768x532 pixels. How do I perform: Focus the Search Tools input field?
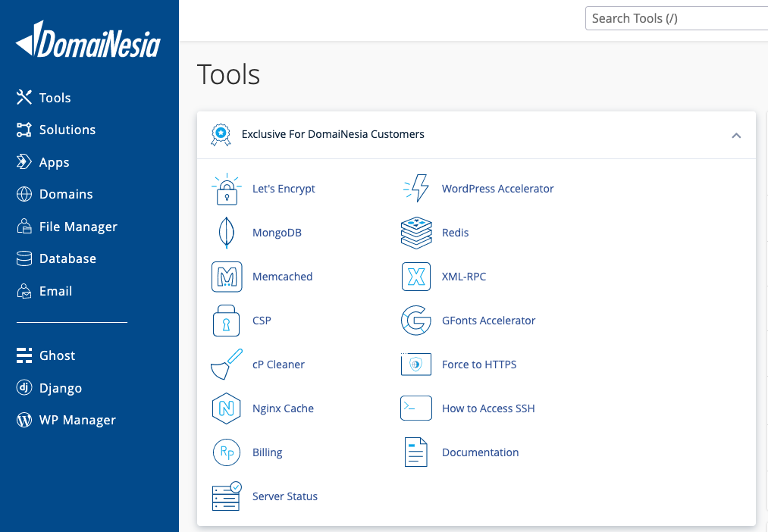(675, 19)
